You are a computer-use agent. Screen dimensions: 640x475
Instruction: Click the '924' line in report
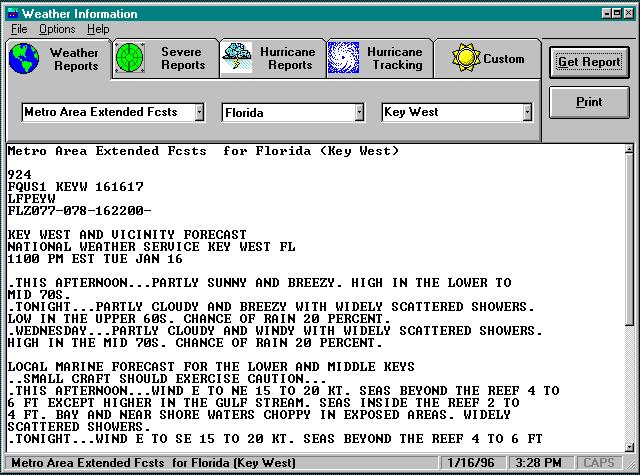point(20,175)
